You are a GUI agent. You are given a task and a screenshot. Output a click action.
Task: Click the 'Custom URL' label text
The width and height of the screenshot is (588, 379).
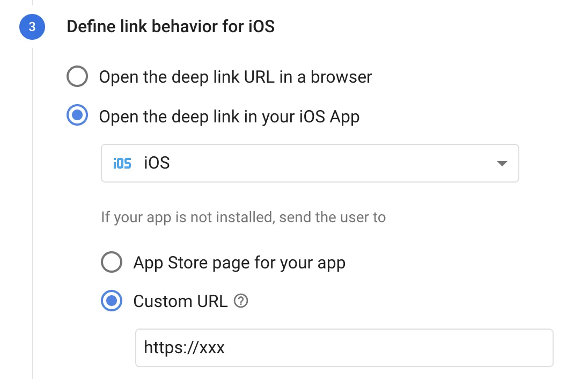point(180,301)
